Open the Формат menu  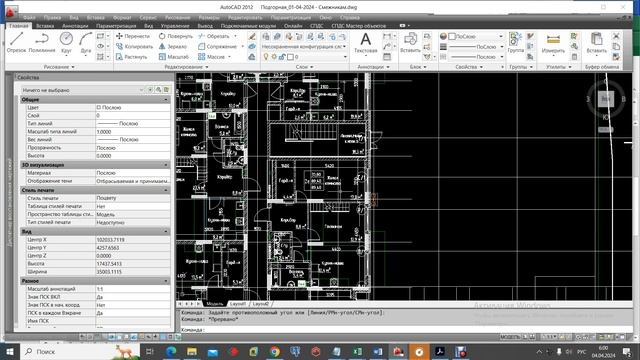click(122, 18)
